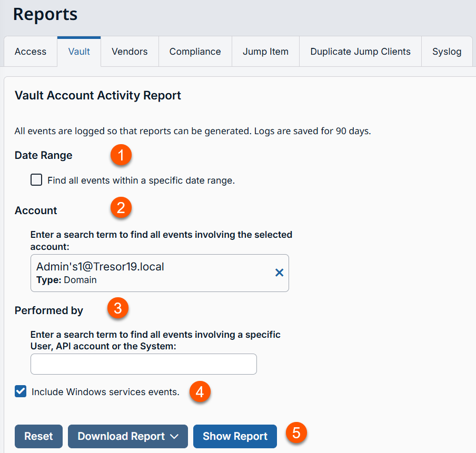Image resolution: width=476 pixels, height=453 pixels.
Task: Select the Performed by section label
Action: click(x=49, y=311)
